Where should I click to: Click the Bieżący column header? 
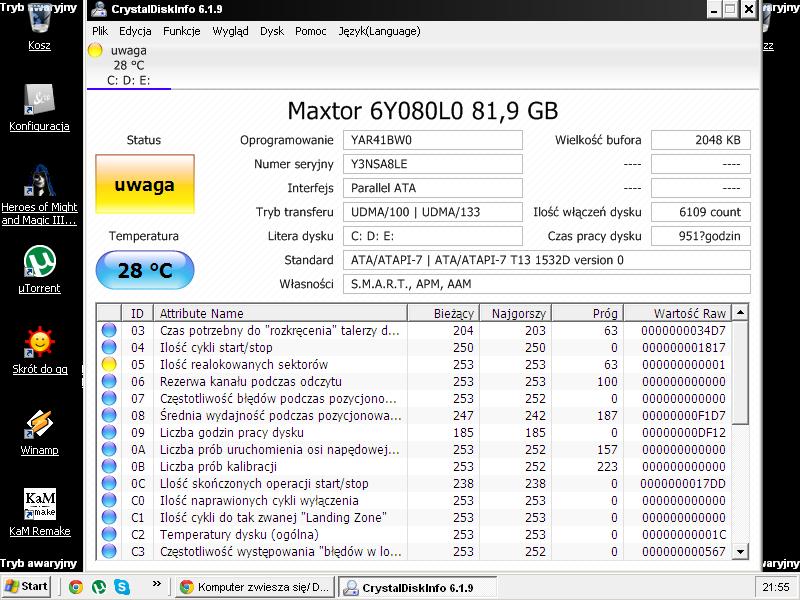tap(443, 313)
